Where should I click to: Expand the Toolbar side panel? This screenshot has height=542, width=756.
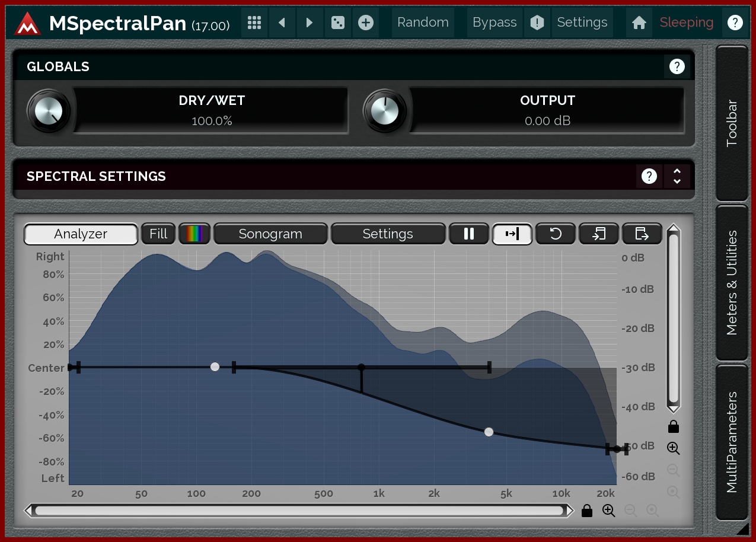point(732,123)
